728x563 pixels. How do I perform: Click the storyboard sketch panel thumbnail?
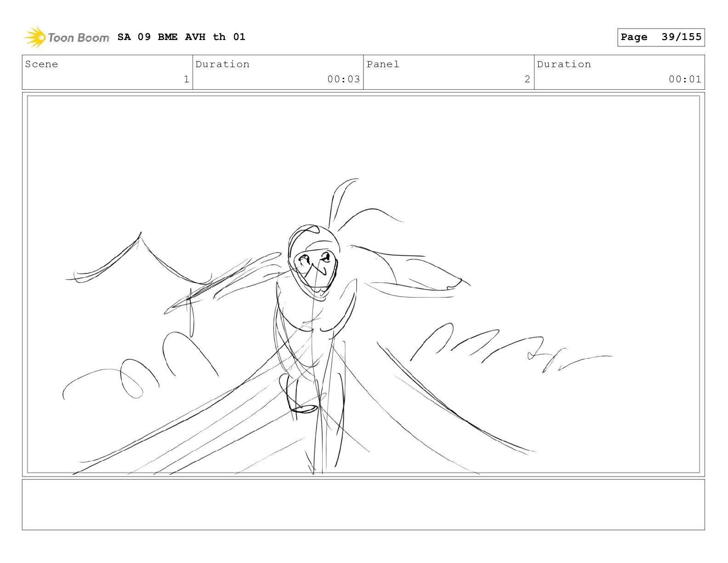pyautogui.click(x=364, y=284)
